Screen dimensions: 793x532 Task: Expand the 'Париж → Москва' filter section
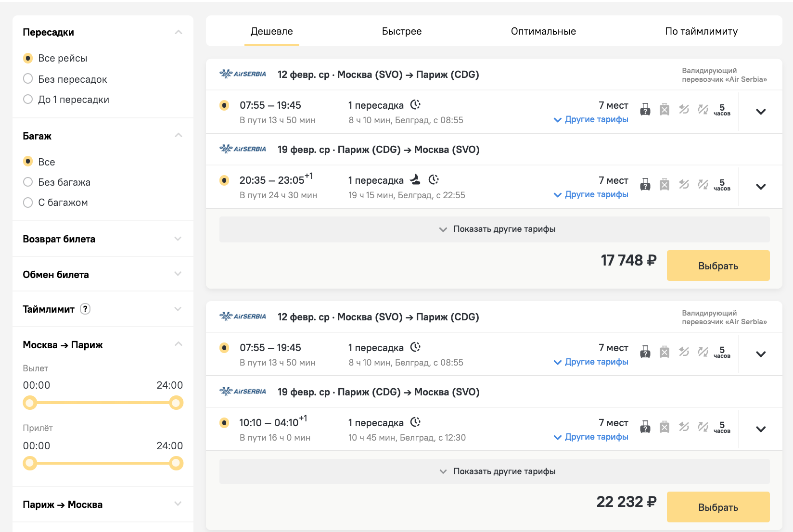(x=178, y=504)
